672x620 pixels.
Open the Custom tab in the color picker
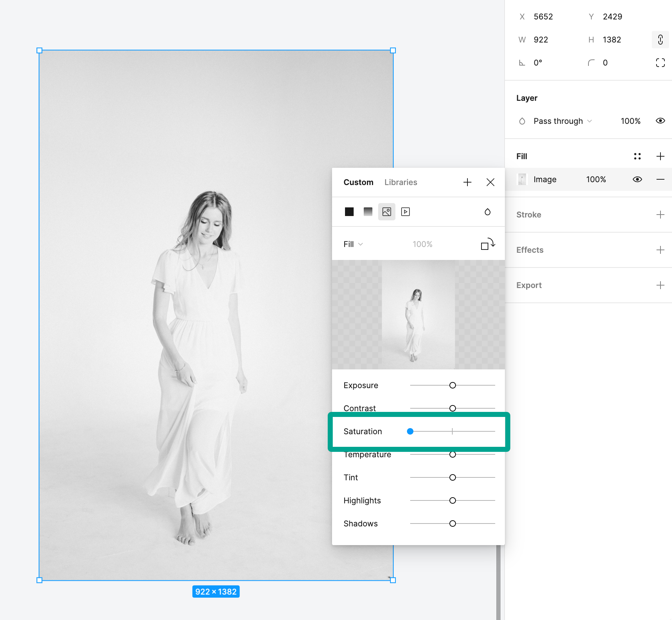coord(358,182)
